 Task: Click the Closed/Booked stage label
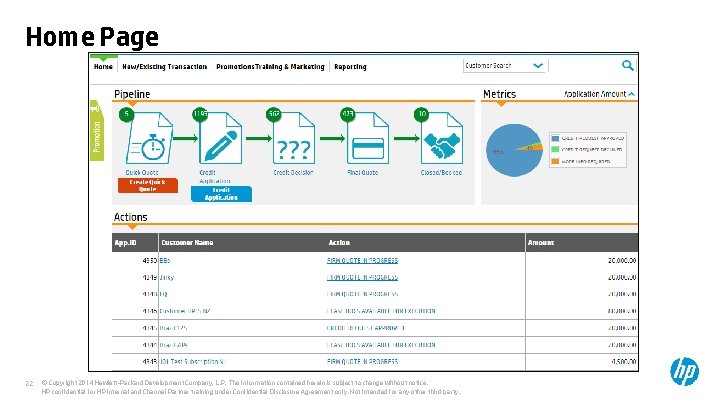[441, 173]
